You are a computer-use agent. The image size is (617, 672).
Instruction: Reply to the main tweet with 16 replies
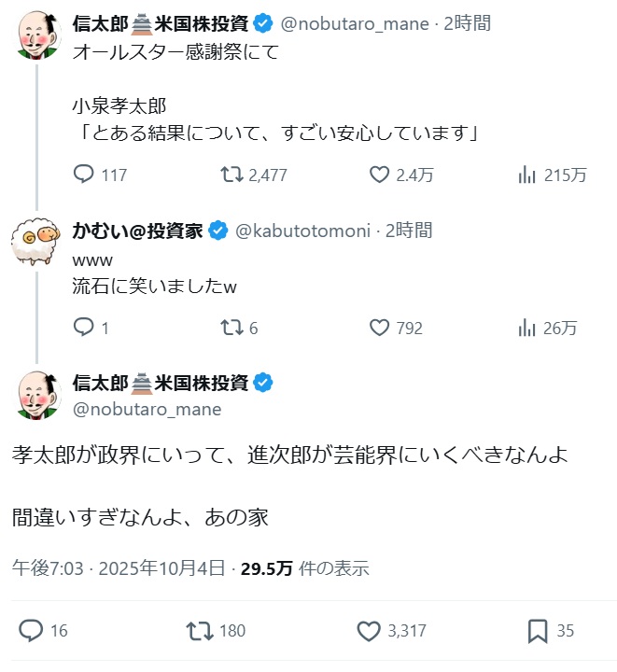pos(31,631)
